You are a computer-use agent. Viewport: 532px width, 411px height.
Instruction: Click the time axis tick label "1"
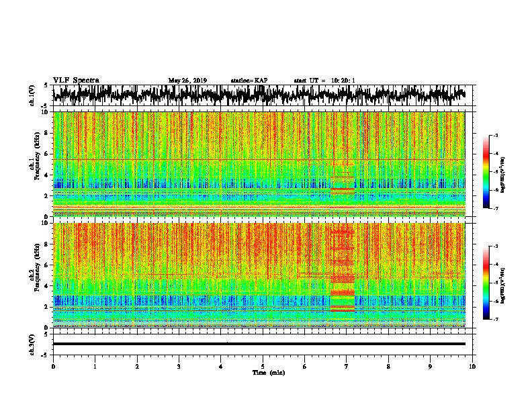tap(95, 367)
